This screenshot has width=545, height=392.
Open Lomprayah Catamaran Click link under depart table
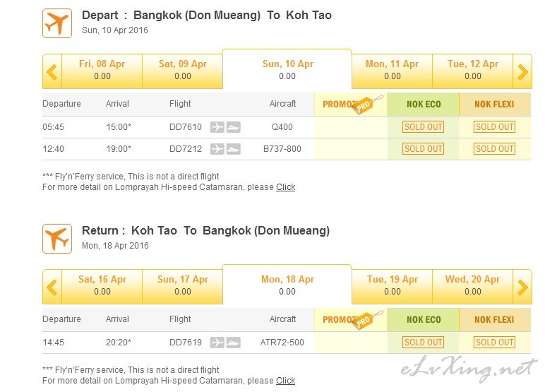[x=285, y=187]
